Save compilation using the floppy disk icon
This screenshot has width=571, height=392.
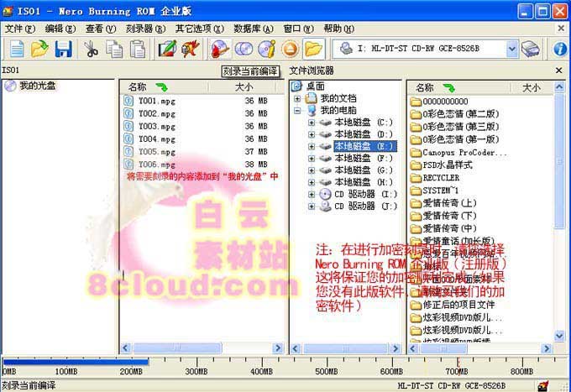click(63, 49)
